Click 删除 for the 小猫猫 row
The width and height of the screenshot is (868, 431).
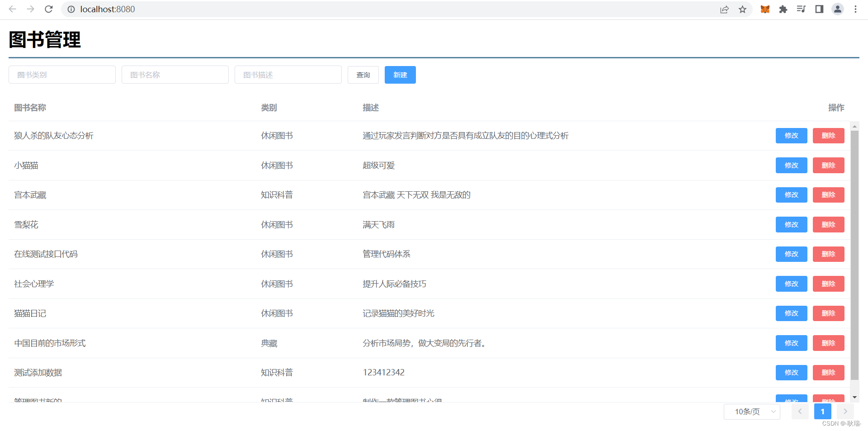tap(828, 165)
